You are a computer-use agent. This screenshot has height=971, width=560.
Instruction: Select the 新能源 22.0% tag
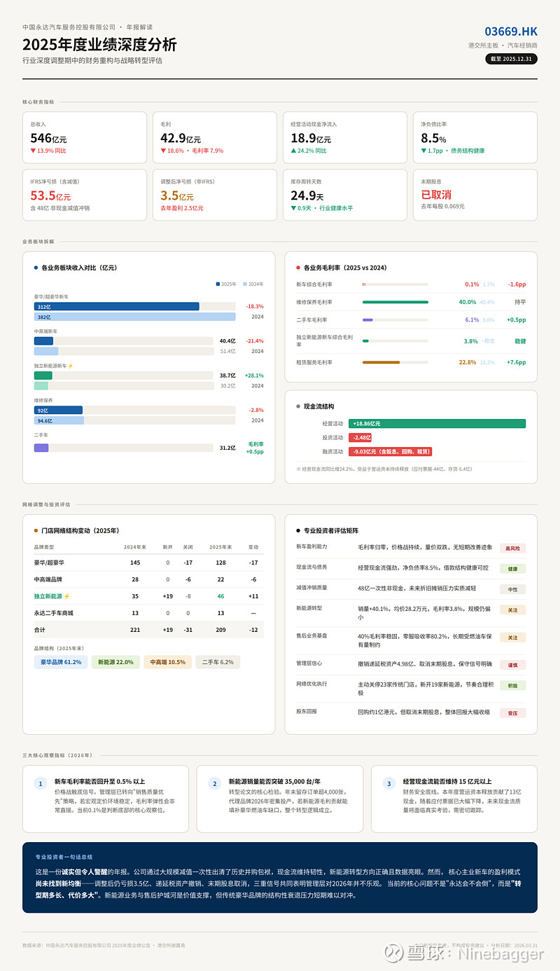(115, 662)
